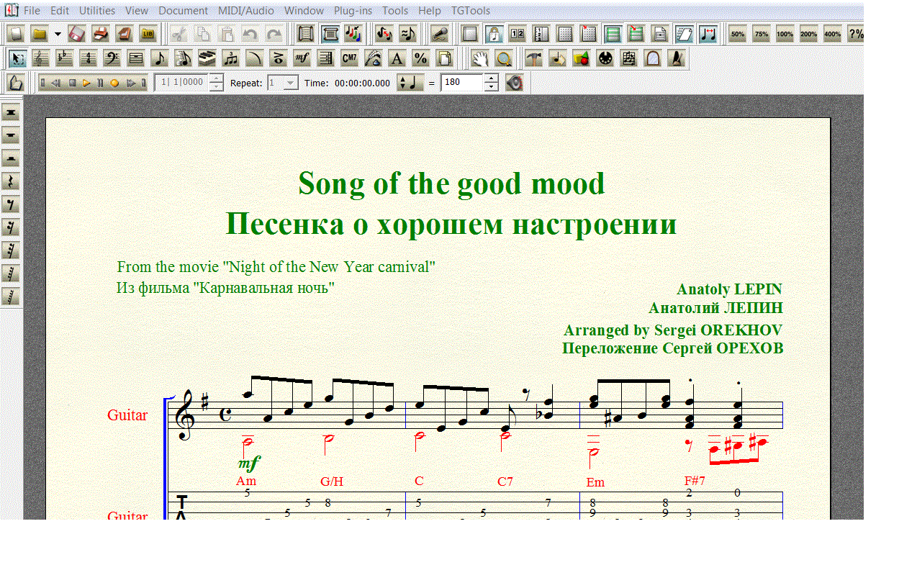Select the Text tool letter A

(397, 58)
